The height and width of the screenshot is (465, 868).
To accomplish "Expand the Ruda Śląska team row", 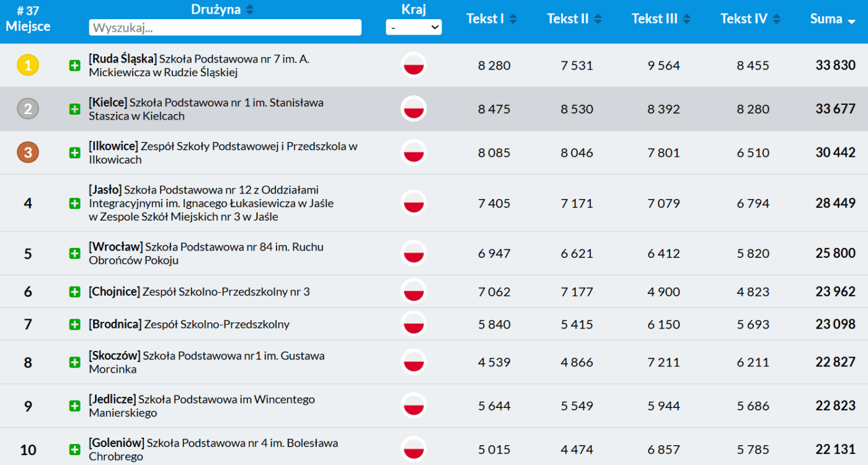I will pos(75,66).
